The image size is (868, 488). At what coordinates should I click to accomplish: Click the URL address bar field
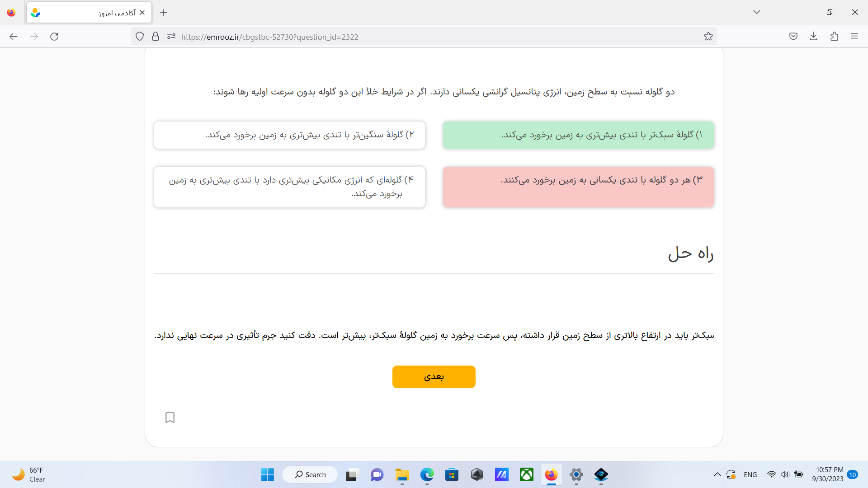pos(434,37)
